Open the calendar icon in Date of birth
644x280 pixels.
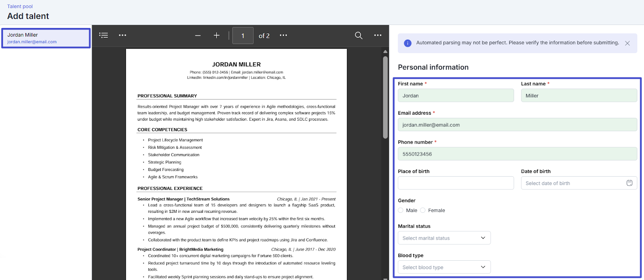[629, 183]
